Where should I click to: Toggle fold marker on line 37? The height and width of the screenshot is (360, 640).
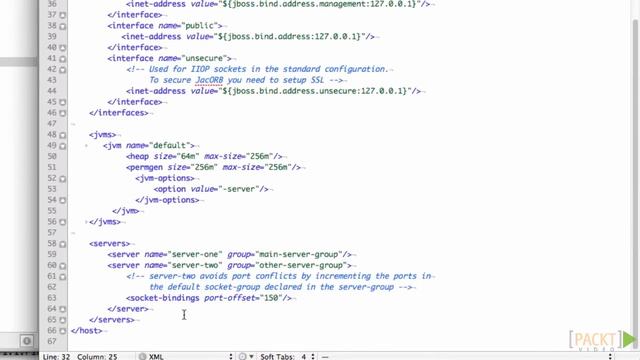pyautogui.click(x=62, y=15)
